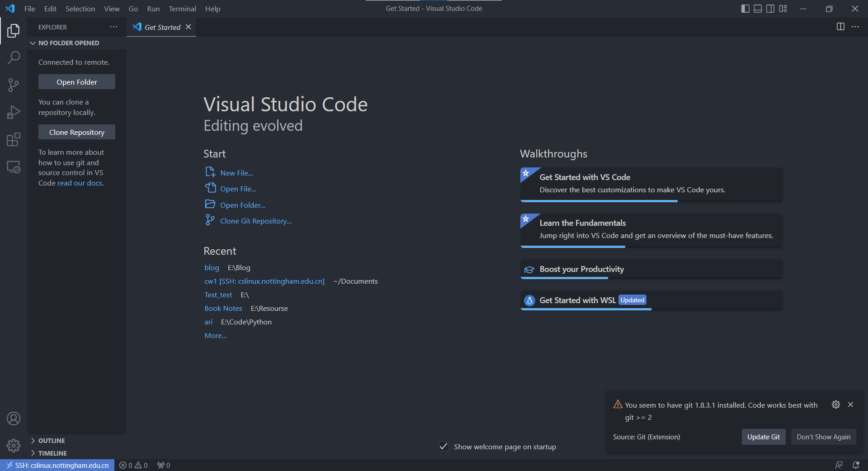Open the Edit menu
Viewport: 868px width, 471px height.
tap(50, 9)
